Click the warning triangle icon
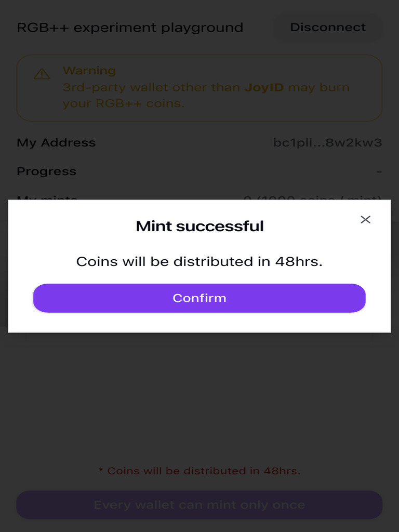 (42, 74)
